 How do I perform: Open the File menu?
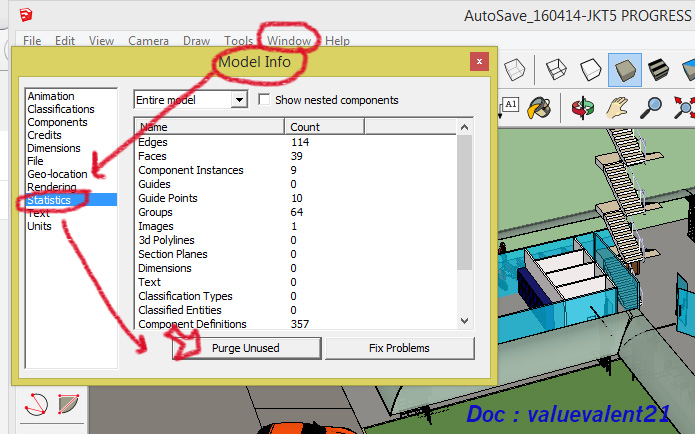click(32, 41)
